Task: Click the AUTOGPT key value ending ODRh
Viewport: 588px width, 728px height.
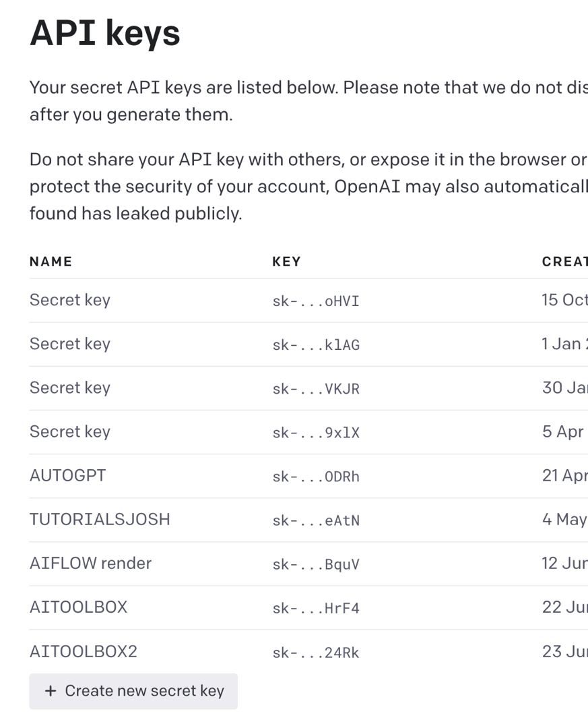Action: pyautogui.click(x=316, y=477)
